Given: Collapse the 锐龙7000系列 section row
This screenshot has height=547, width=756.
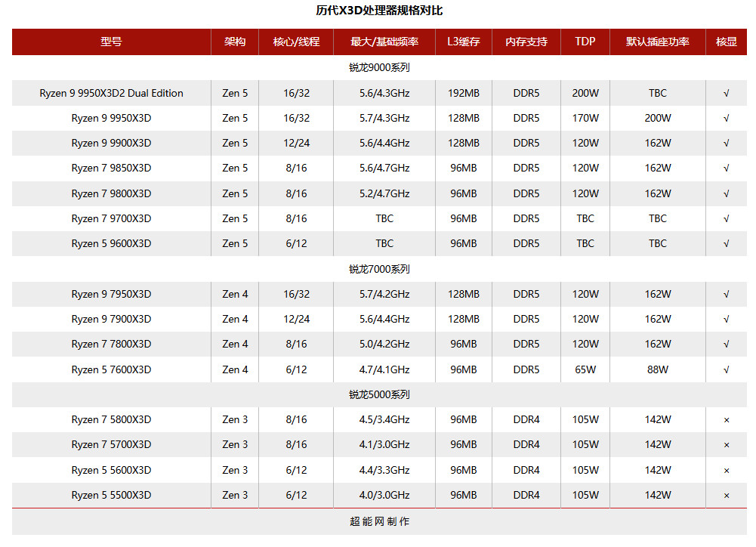Looking at the screenshot, I should coord(378,268).
